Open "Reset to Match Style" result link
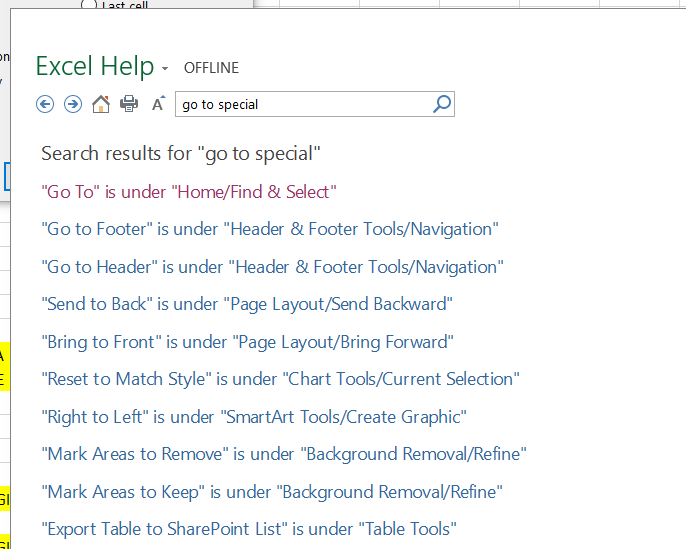Image resolution: width=686 pixels, height=549 pixels. tap(280, 379)
